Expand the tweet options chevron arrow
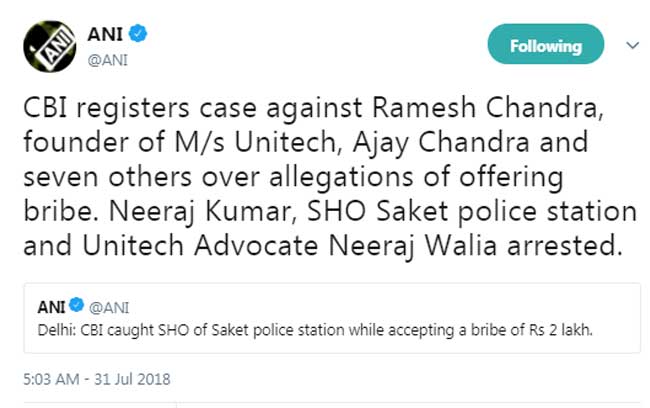Image resolution: width=650 pixels, height=408 pixels. (x=631, y=45)
